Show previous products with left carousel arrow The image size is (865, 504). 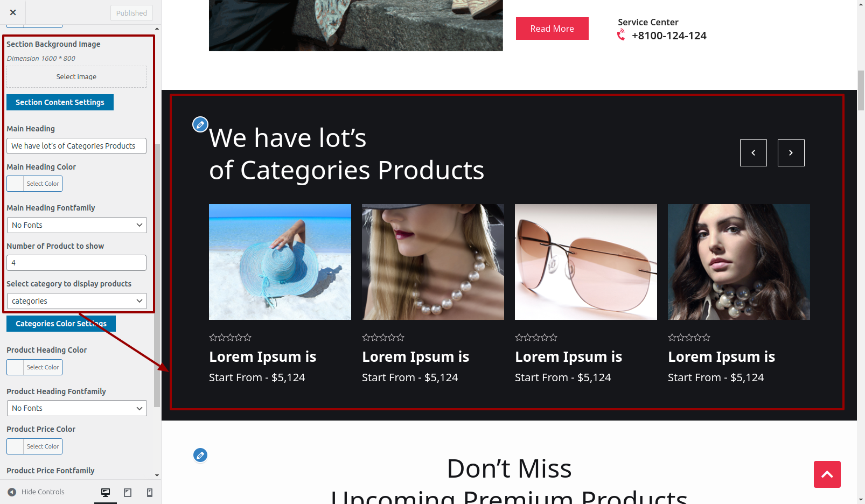click(754, 153)
